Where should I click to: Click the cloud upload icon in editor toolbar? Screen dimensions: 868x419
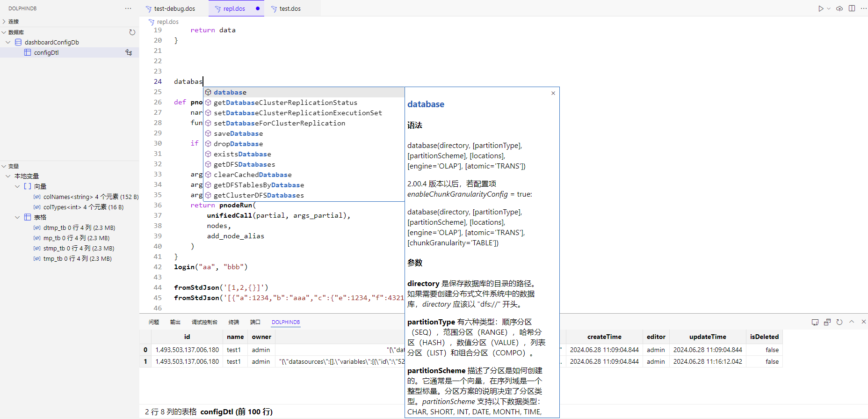[839, 8]
